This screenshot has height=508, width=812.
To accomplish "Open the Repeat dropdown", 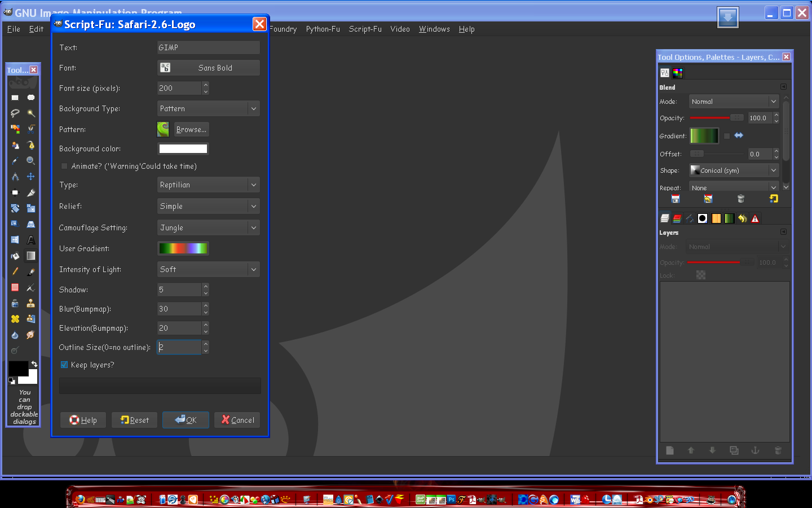I will pos(734,187).
